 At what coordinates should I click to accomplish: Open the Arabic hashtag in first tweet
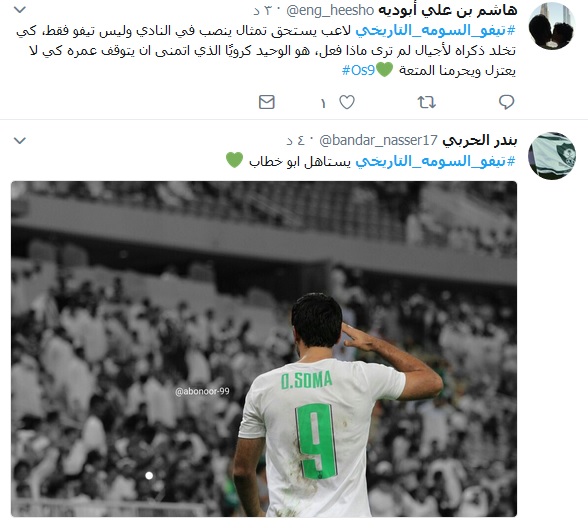(x=435, y=30)
